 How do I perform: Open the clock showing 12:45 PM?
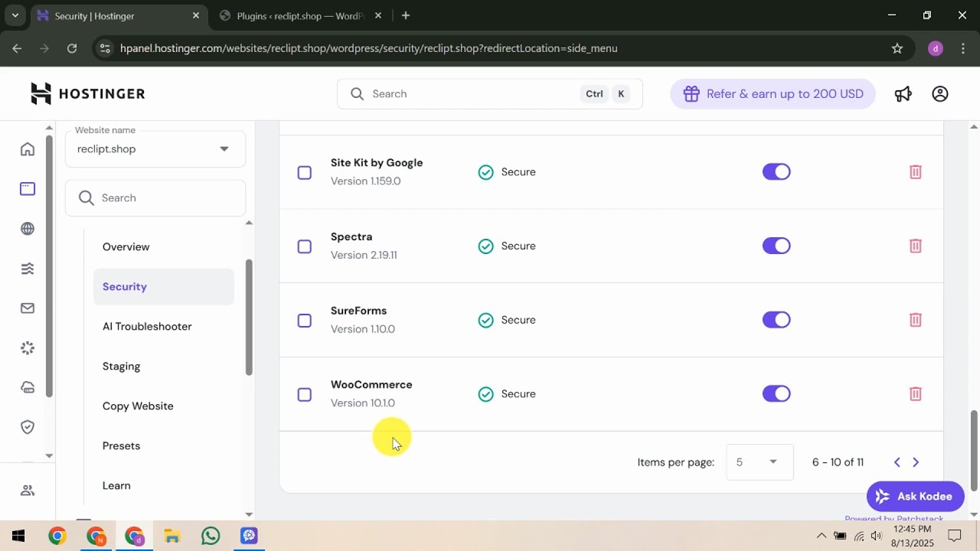coord(912,536)
